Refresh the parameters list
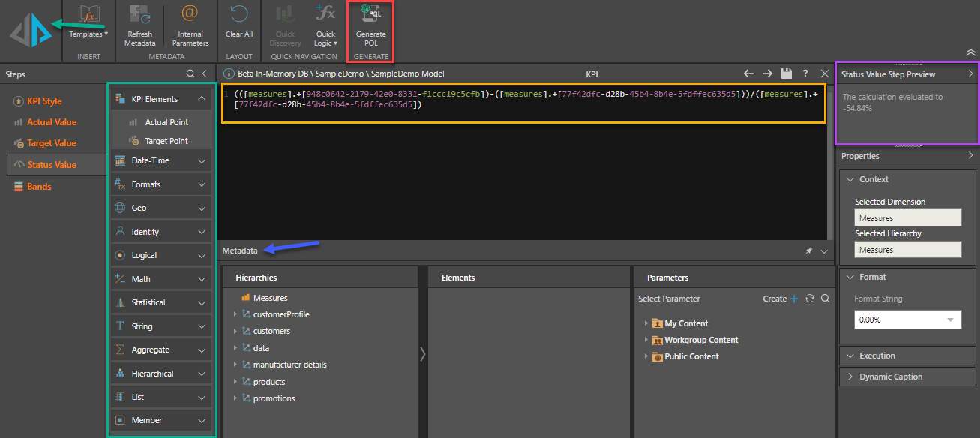 click(x=810, y=298)
